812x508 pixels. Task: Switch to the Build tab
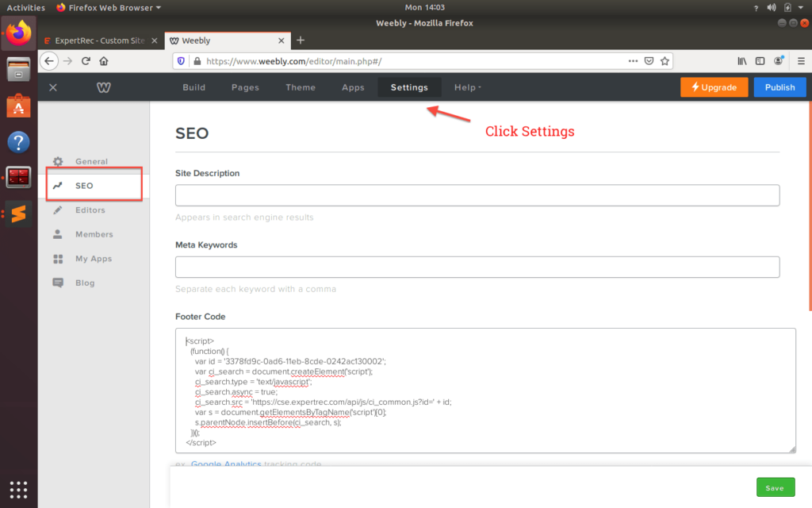pos(193,87)
